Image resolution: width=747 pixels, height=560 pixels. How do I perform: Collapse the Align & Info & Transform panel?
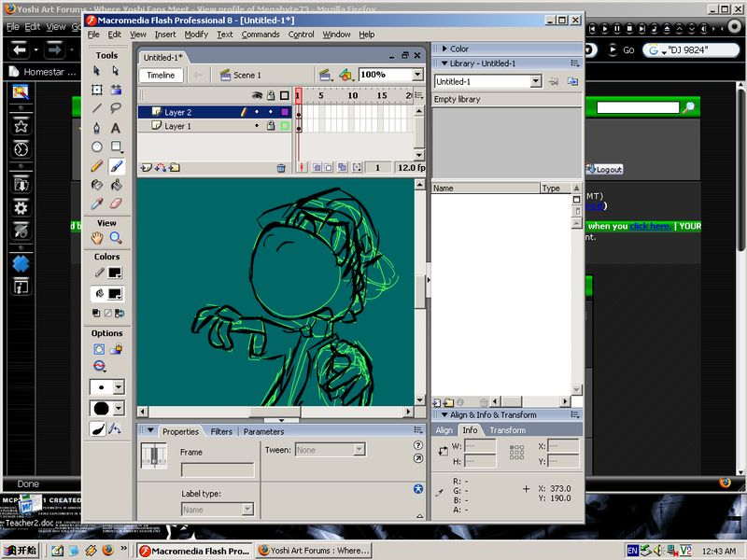tap(444, 414)
